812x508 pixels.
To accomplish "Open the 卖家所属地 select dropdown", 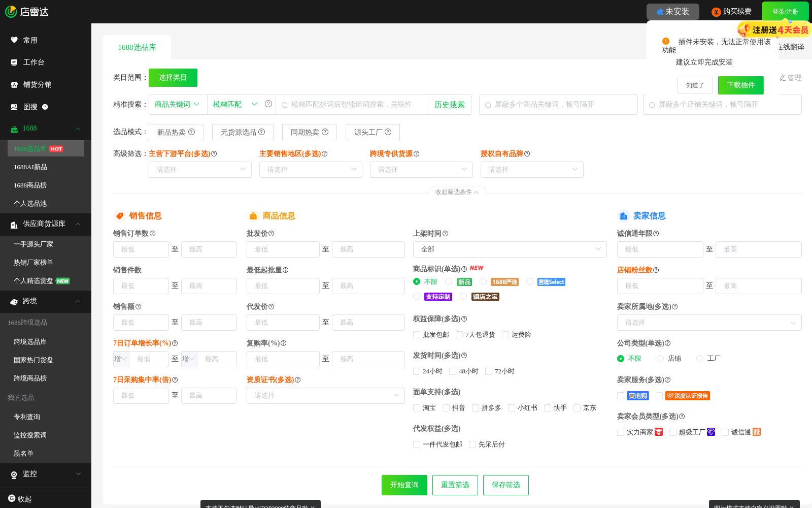I will tap(709, 323).
